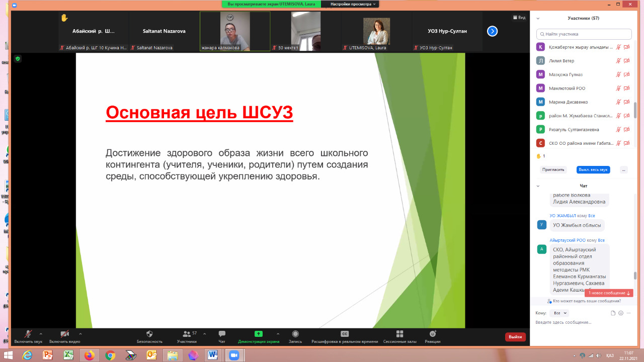The height and width of the screenshot is (362, 644).
Task: Click the emoji icon in chat
Action: [621, 313]
